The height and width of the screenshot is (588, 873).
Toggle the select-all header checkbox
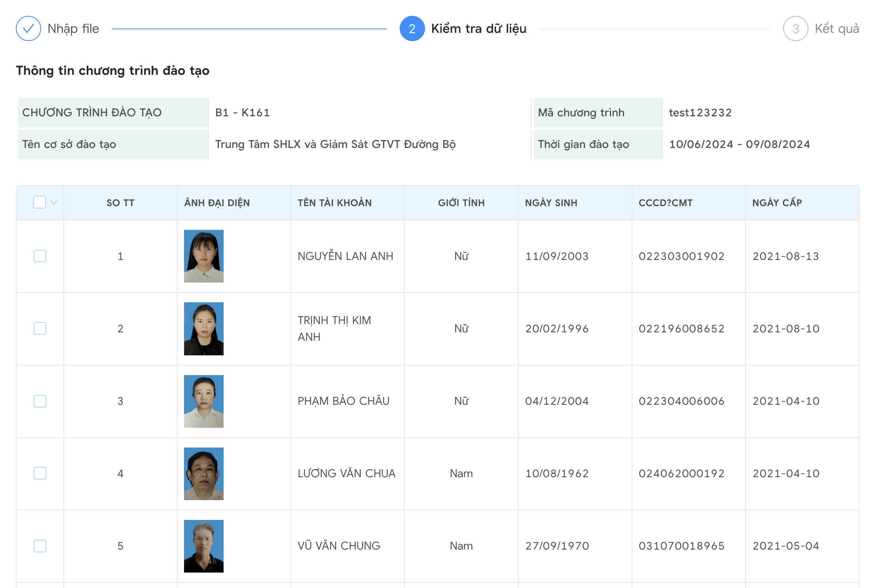40,202
